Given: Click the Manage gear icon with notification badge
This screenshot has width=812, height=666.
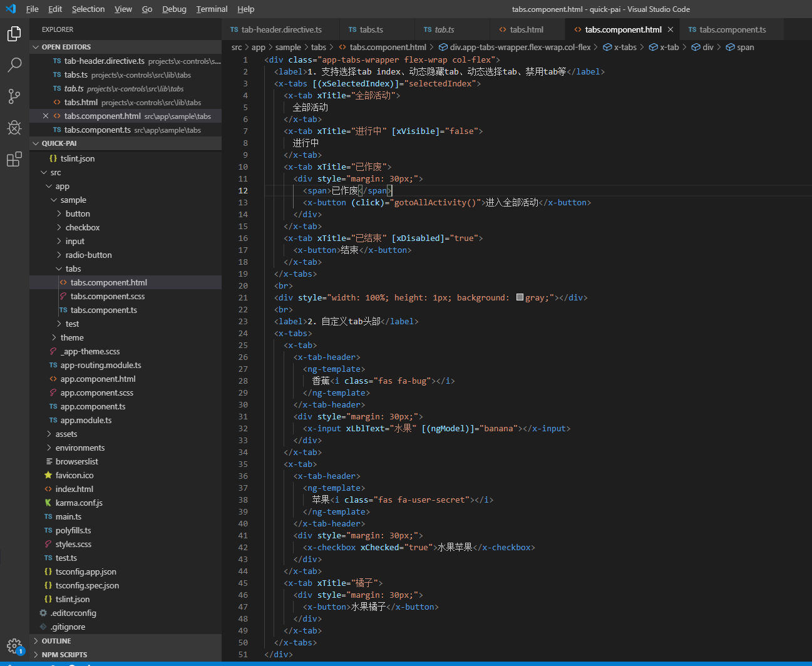Looking at the screenshot, I should coord(14,646).
